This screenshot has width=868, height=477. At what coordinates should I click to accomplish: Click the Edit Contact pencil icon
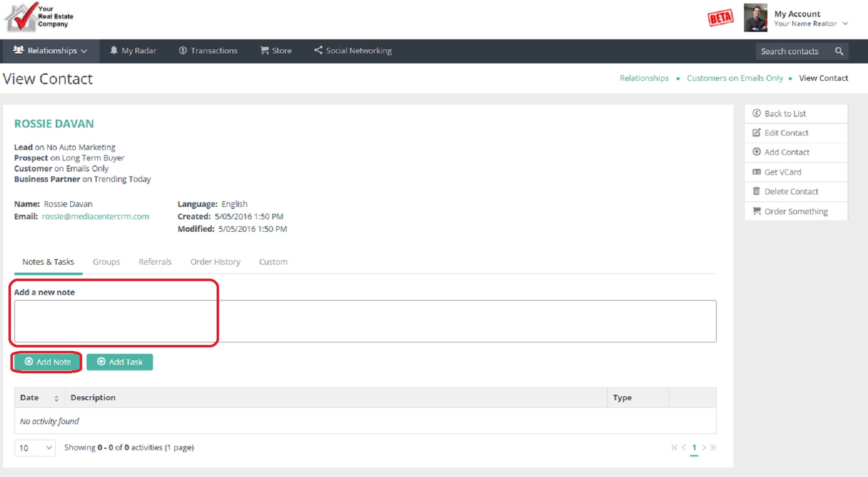click(x=756, y=133)
